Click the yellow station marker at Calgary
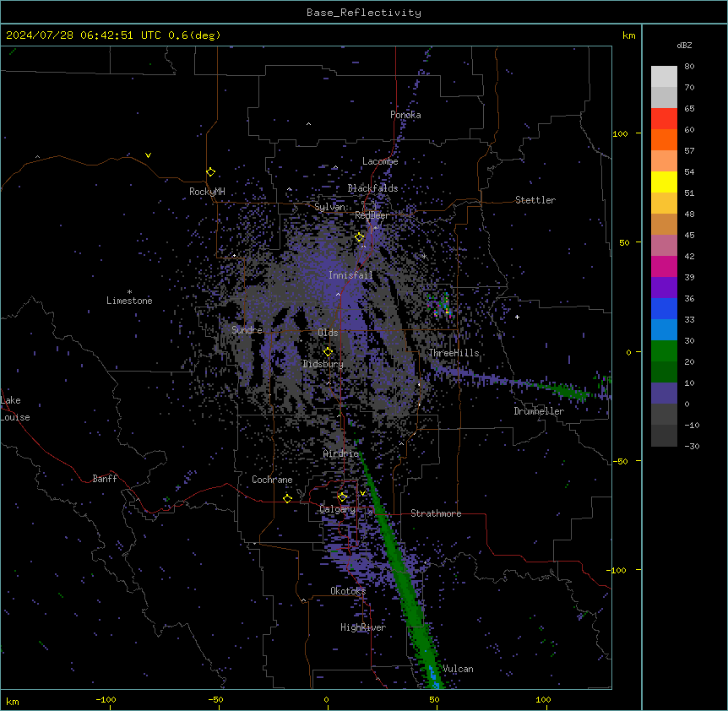 click(342, 497)
